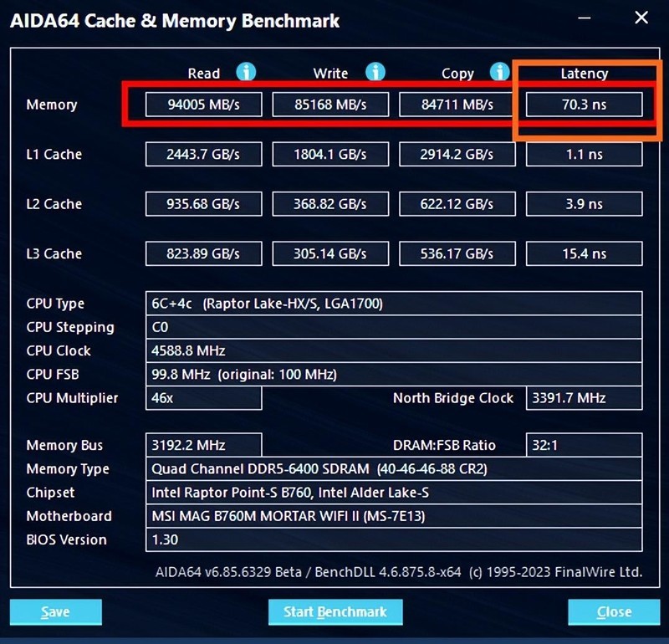This screenshot has height=644, width=669.
Task: Open the Copy column info icon
Action: click(500, 73)
